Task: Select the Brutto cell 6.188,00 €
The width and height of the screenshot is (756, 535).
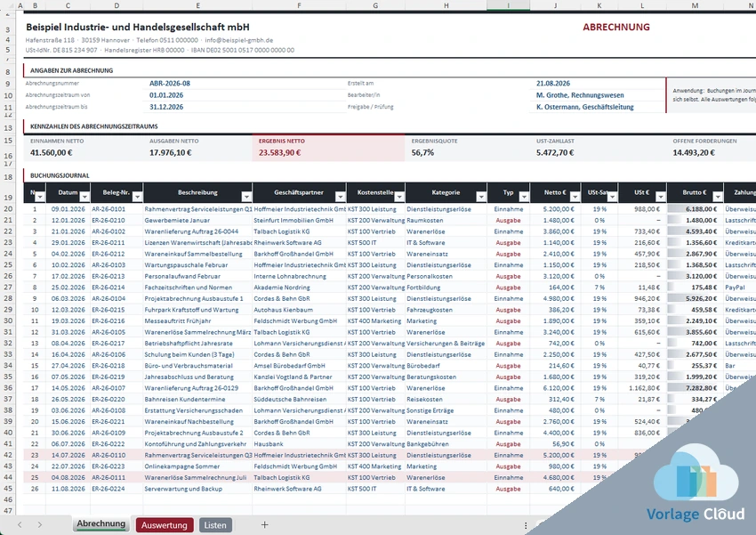Action: pyautogui.click(x=695, y=209)
